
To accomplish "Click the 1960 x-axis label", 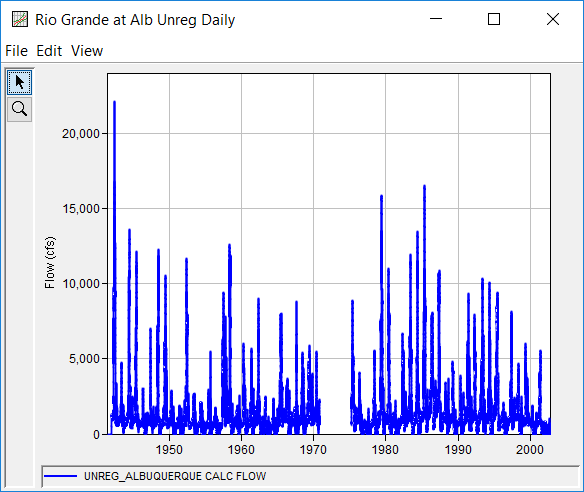I will pyautogui.click(x=241, y=450).
